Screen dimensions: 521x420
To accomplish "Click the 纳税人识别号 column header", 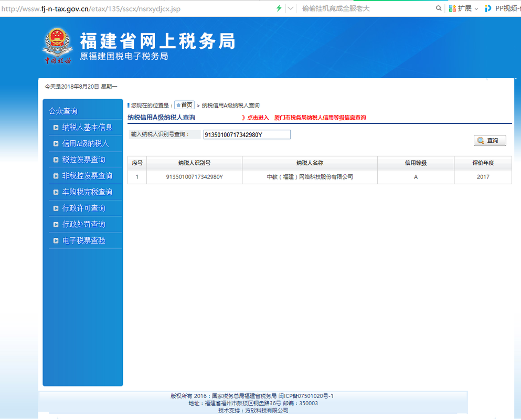I will coord(194,163).
